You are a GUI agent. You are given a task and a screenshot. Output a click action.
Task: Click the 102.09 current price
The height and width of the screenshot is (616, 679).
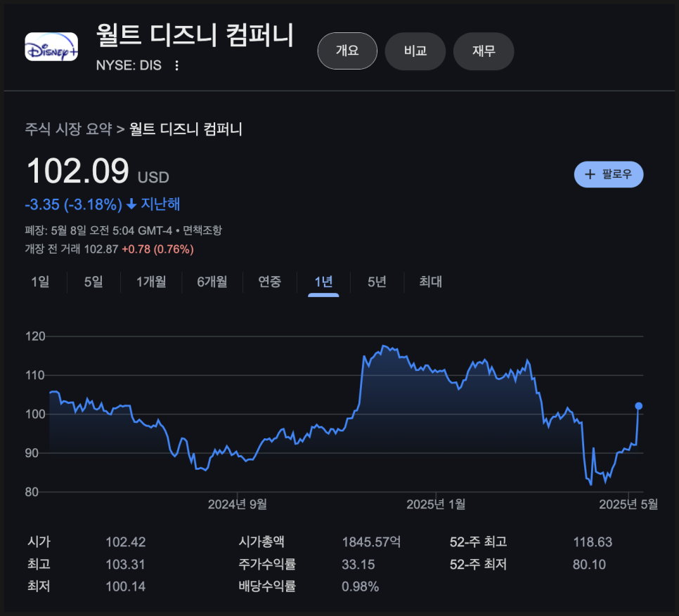(x=78, y=171)
